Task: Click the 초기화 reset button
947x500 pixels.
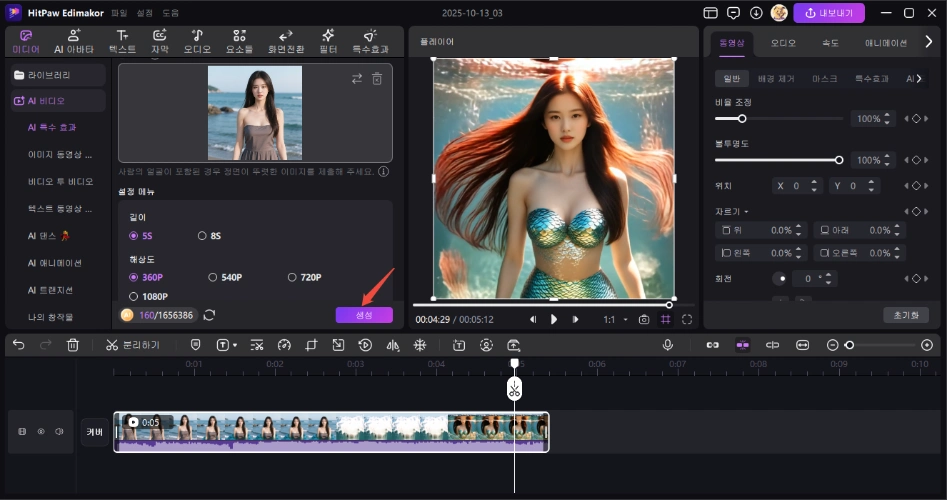Action: tap(906, 315)
